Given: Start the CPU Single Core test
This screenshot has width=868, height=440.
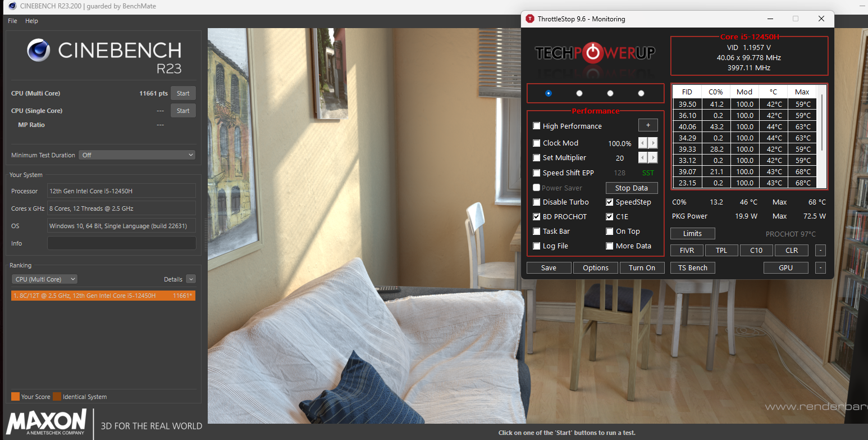Looking at the screenshot, I should [183, 111].
